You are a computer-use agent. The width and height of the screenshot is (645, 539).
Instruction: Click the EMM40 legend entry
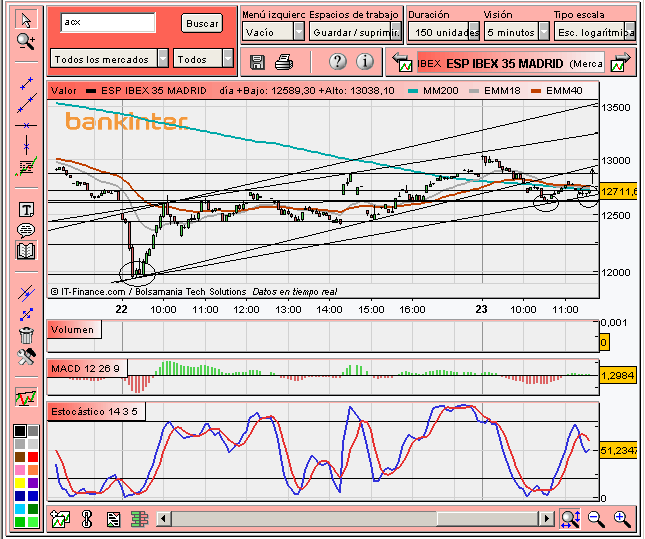pos(557,91)
